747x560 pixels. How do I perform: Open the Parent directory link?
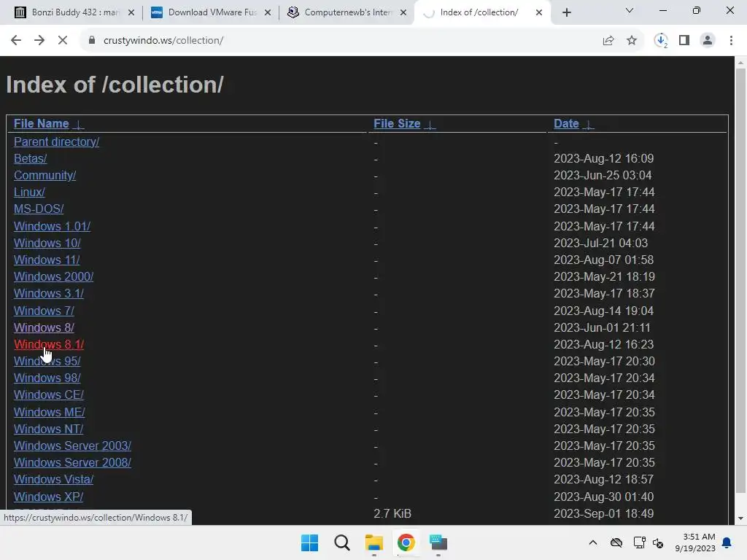point(56,142)
